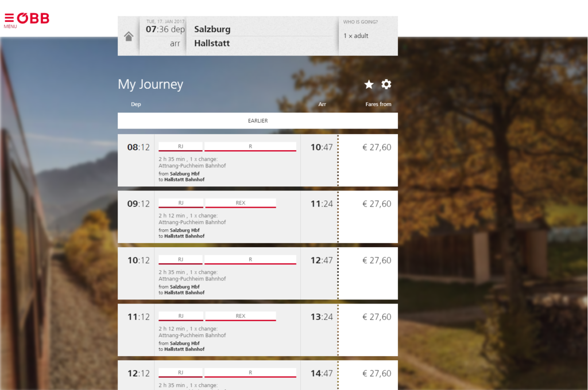Open journey settings gear icon

click(x=386, y=84)
